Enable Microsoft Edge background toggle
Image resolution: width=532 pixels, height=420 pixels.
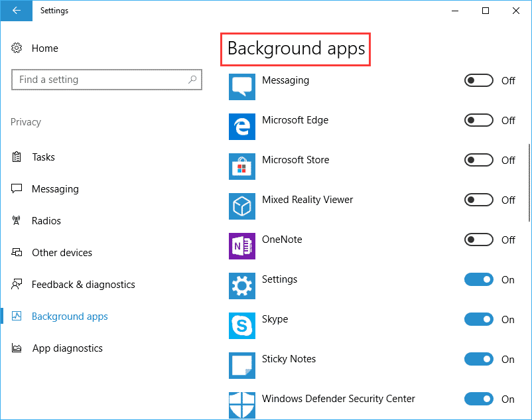coord(479,120)
